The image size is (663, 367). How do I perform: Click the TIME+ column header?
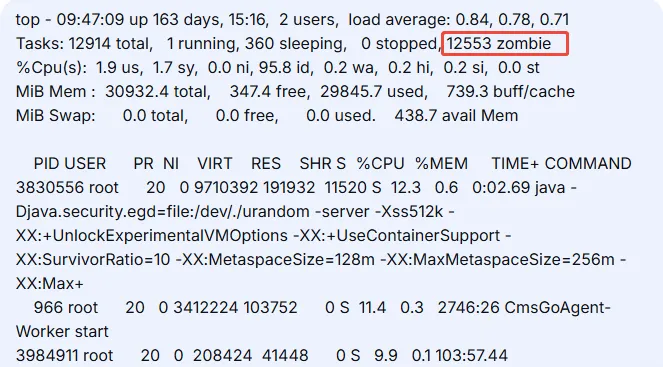click(515, 164)
